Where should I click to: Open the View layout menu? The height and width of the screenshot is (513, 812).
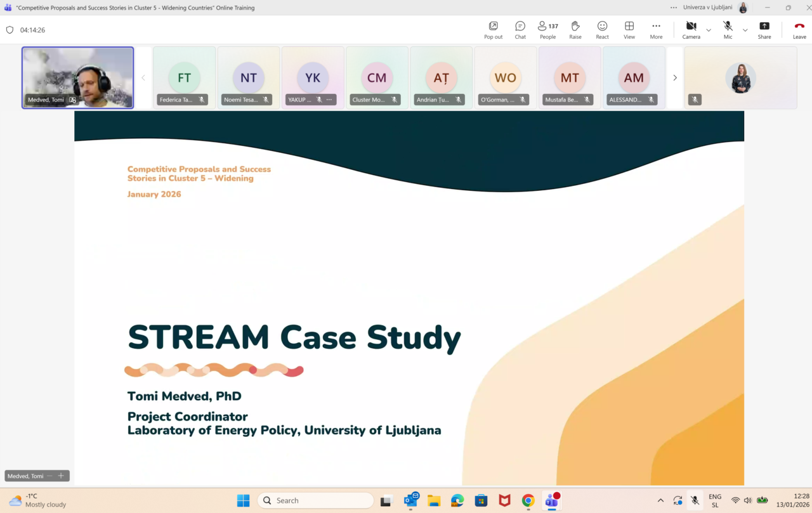pos(629,29)
